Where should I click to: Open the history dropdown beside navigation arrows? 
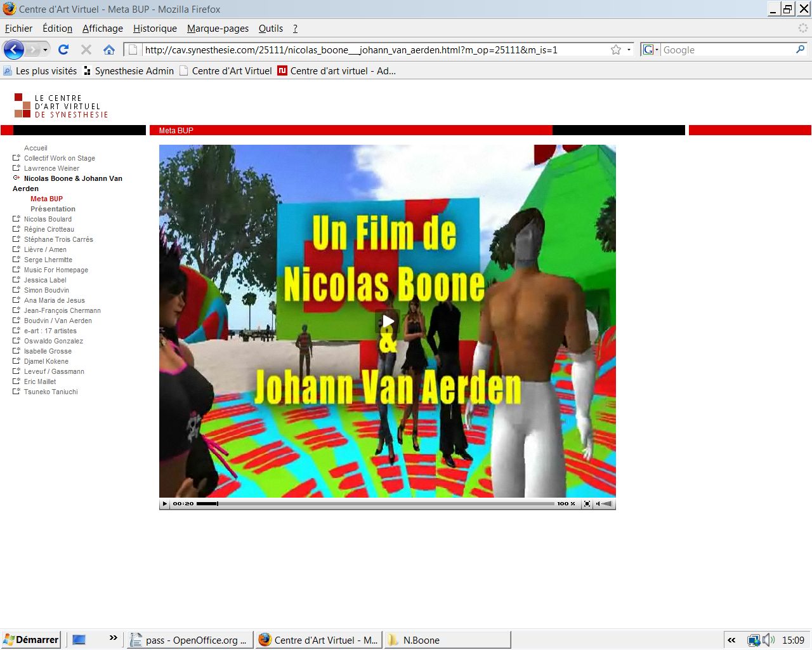click(45, 50)
